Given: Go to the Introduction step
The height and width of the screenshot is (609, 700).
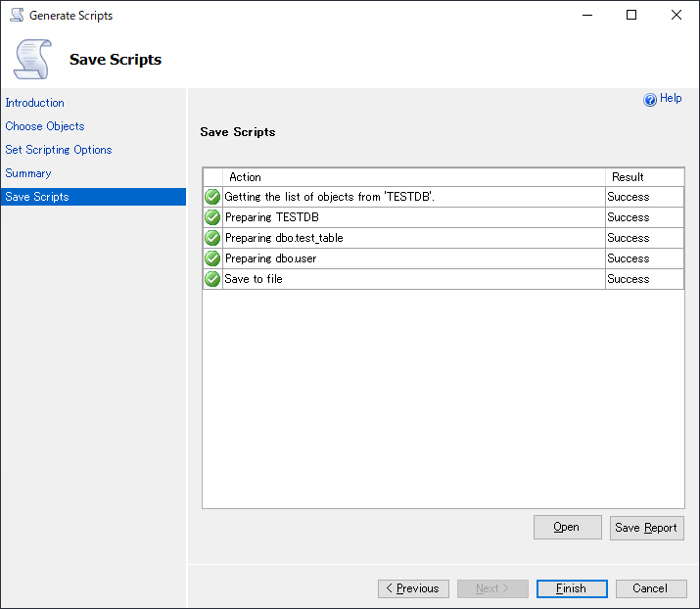Looking at the screenshot, I should 35,103.
